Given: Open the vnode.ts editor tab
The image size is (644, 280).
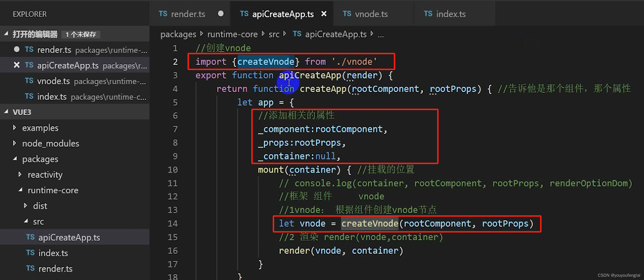Looking at the screenshot, I should coord(373,14).
